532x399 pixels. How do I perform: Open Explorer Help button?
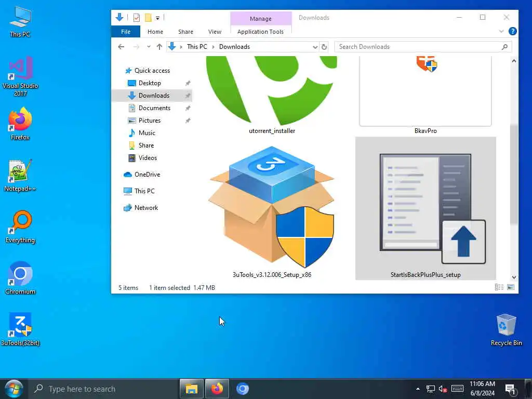512,31
